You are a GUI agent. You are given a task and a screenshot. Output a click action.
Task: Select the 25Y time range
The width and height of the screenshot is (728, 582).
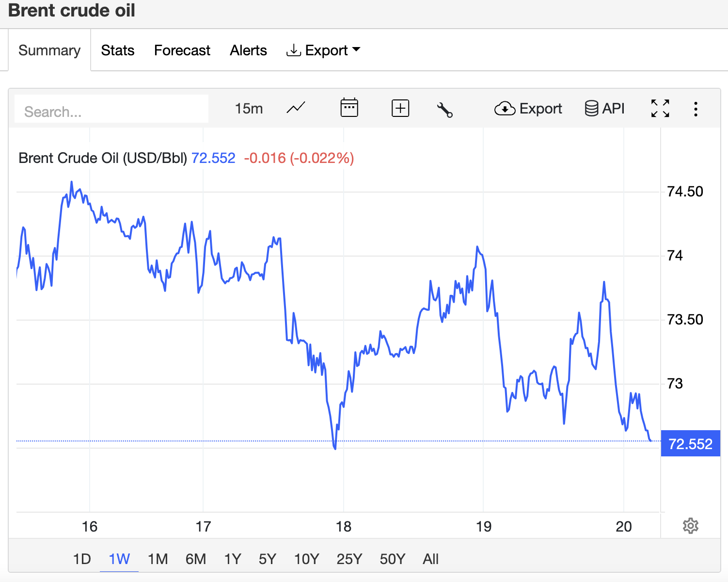click(349, 559)
